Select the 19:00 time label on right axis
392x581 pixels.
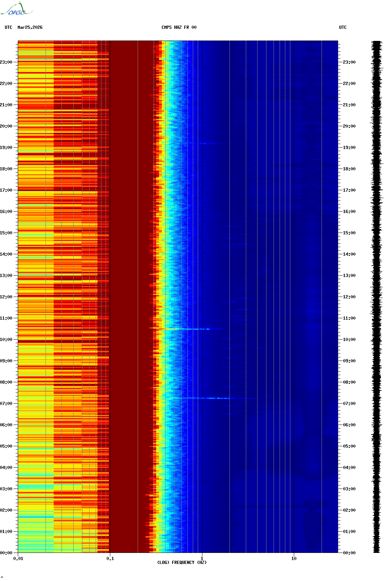point(349,148)
